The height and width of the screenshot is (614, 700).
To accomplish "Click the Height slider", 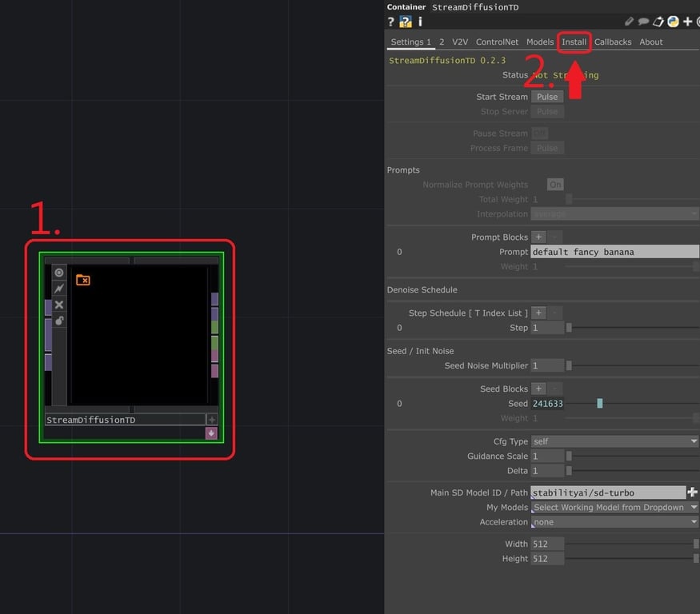I will point(632,559).
